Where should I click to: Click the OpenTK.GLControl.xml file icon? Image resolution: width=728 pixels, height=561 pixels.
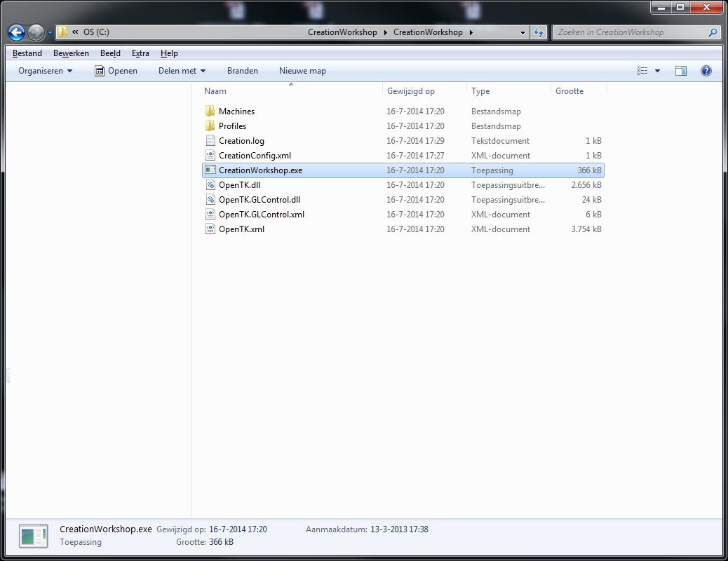pos(210,214)
